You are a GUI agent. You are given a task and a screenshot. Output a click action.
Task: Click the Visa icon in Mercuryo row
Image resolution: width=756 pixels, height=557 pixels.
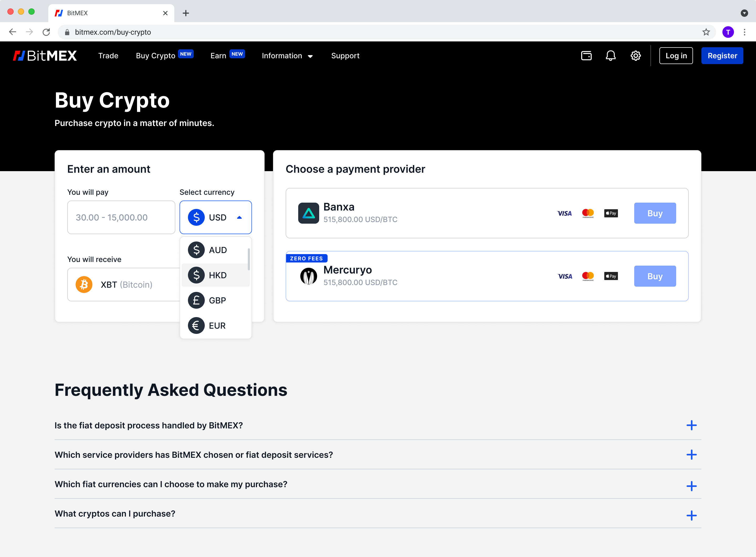pos(565,276)
